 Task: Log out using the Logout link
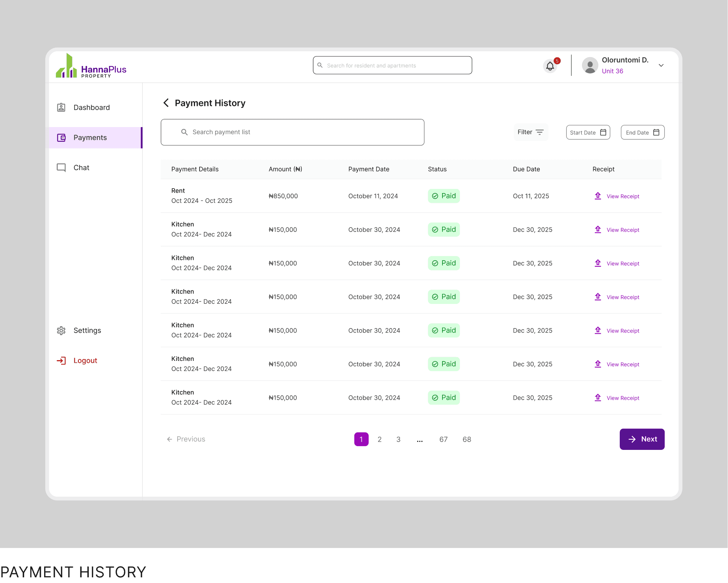coord(85,361)
